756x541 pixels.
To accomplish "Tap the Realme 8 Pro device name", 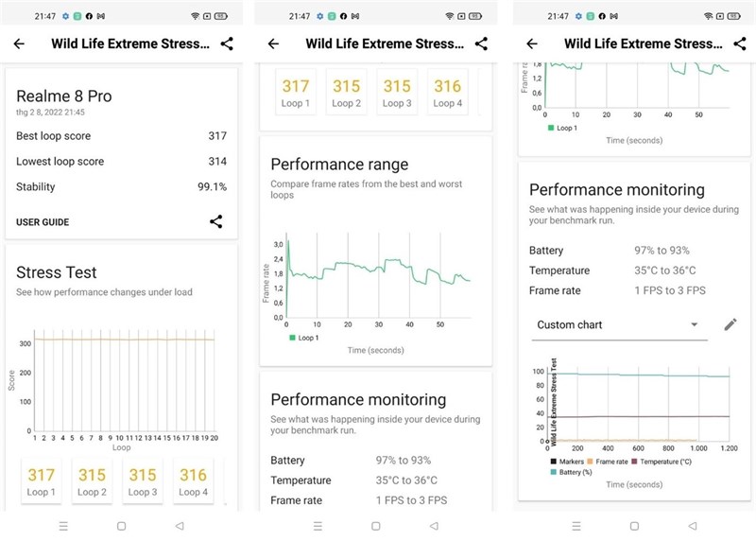I will [x=63, y=96].
